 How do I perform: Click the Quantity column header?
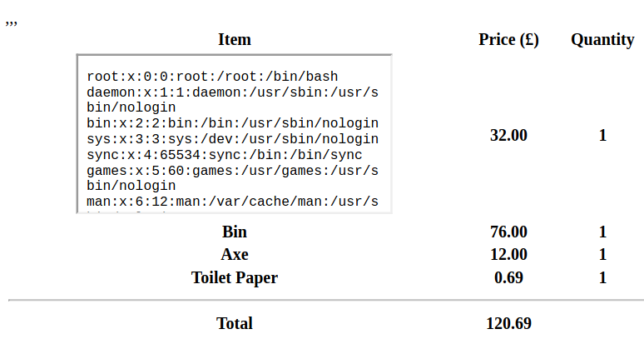point(602,39)
